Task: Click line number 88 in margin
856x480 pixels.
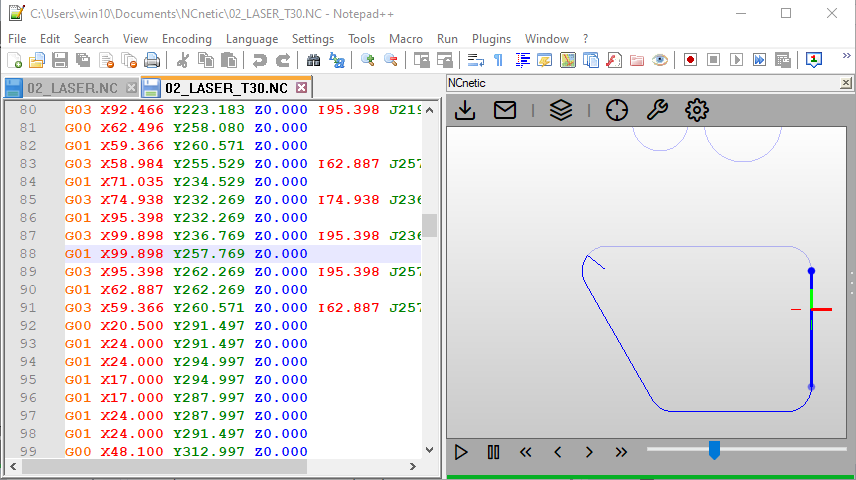Action: (28, 254)
